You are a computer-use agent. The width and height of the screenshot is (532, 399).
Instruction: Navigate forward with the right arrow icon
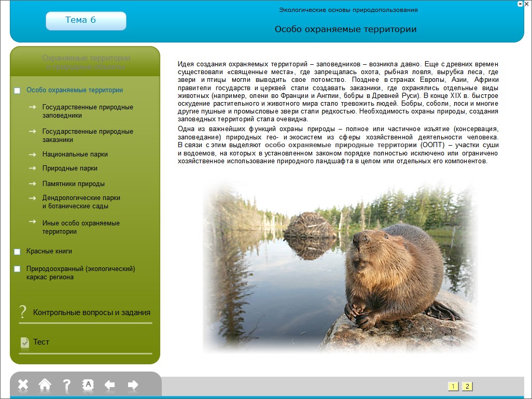[133, 384]
